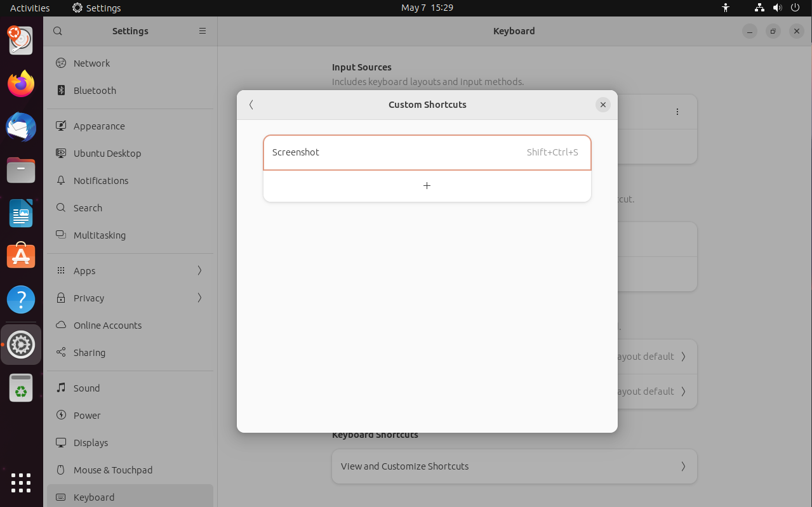Click the Apps grid icon in sidebar
812x507 pixels.
(x=61, y=270)
